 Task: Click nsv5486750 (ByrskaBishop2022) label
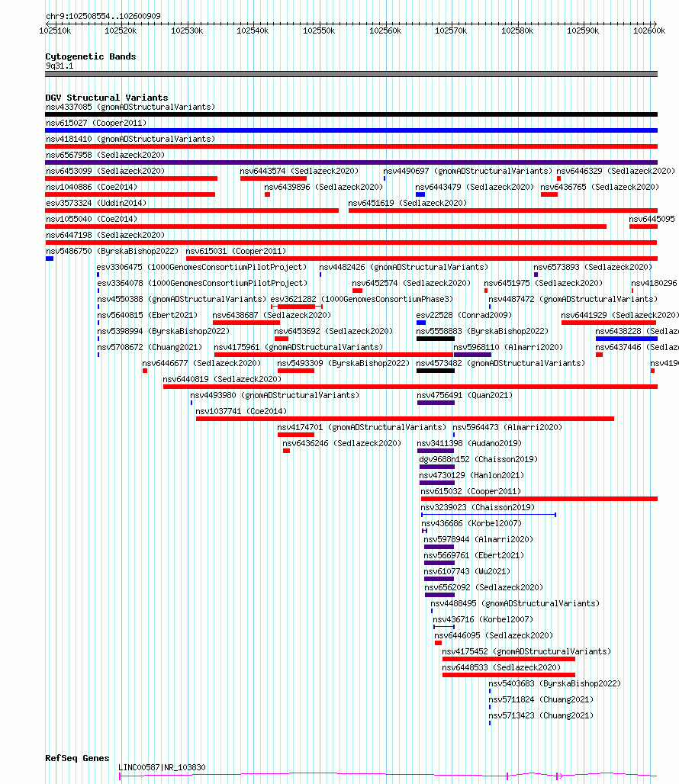112,251
